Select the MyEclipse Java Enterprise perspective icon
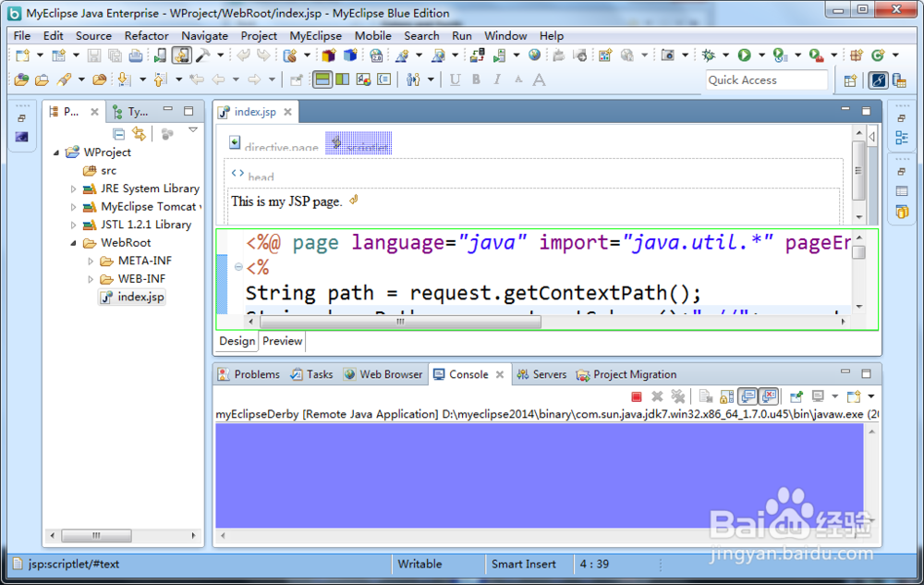924x585 pixels. pos(879,80)
